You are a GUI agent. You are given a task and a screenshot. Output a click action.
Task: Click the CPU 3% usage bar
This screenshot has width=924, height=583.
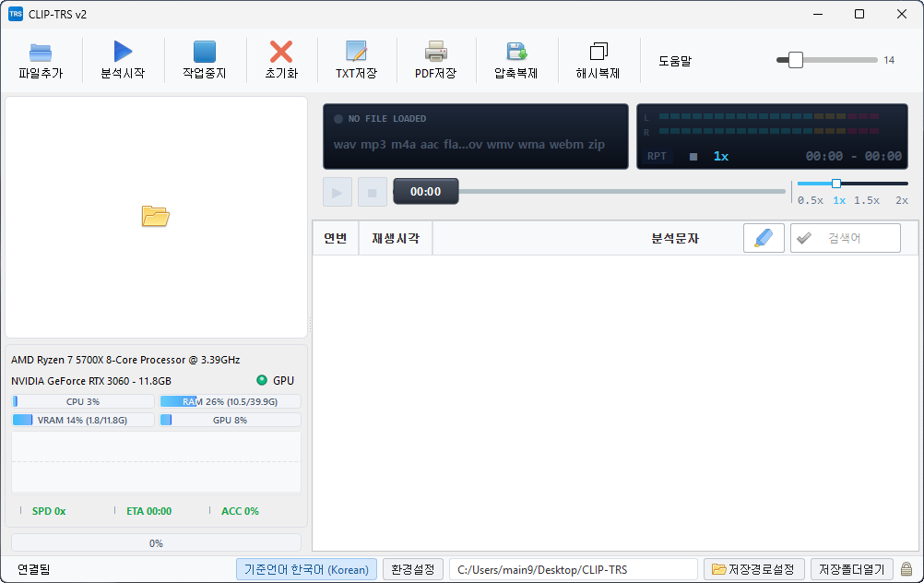83,401
